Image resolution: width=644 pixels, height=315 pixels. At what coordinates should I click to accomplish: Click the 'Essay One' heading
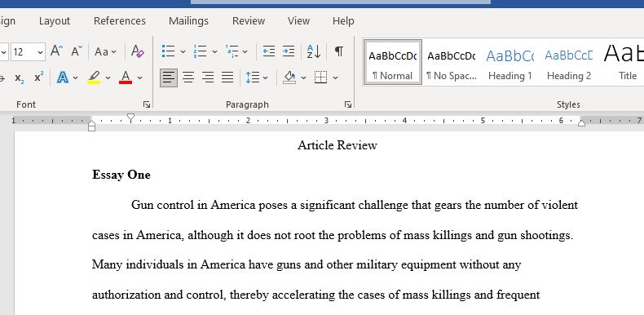pos(121,175)
